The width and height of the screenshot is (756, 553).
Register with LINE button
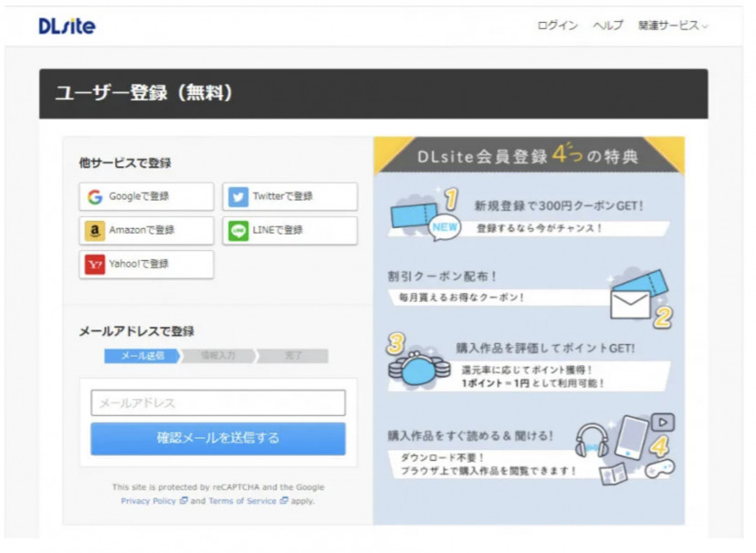289,230
